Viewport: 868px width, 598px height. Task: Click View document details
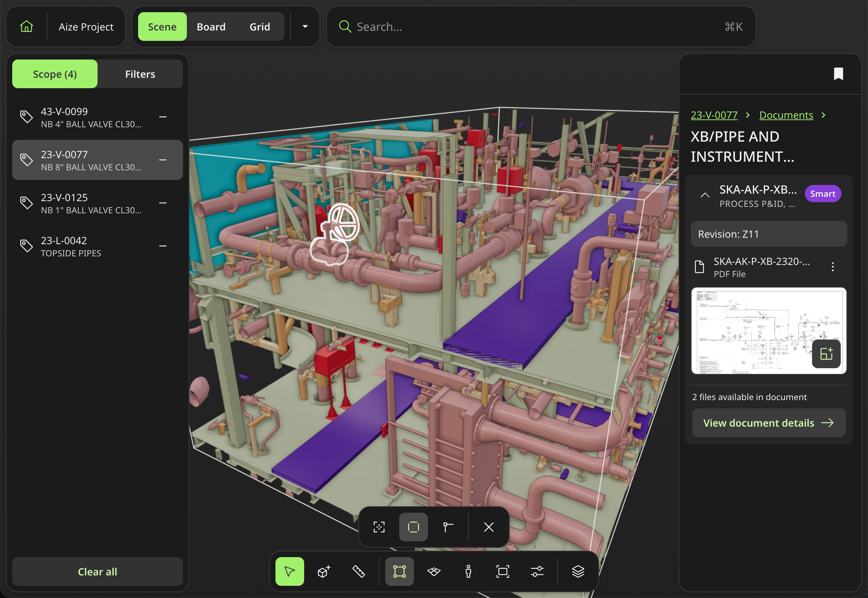point(769,423)
